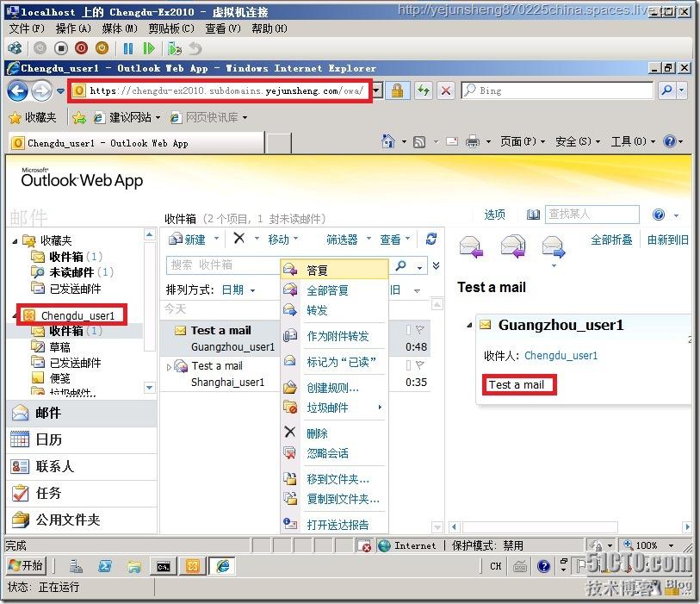Choose 忽略会话 in the context menu

[x=334, y=453]
